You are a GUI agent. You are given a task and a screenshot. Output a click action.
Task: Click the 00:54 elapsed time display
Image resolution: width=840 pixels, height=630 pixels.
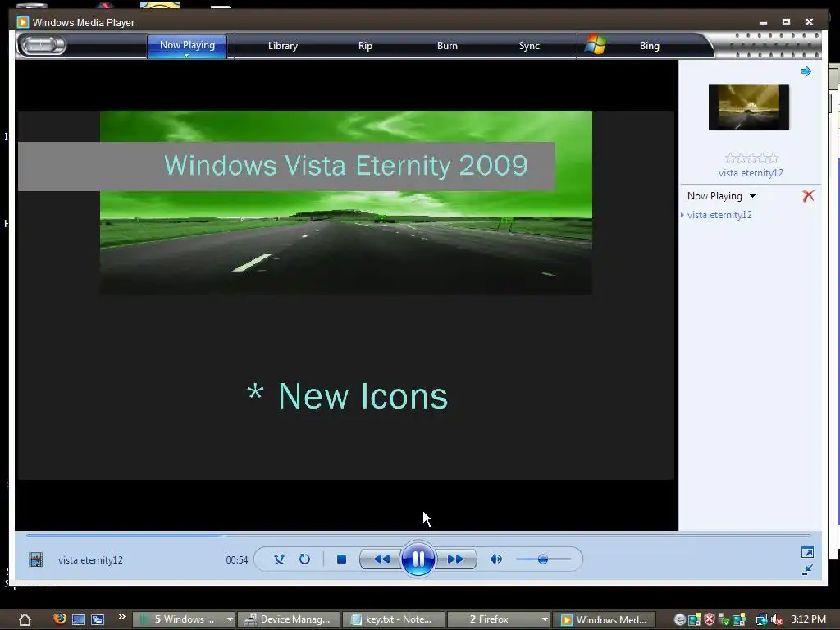tap(237, 559)
